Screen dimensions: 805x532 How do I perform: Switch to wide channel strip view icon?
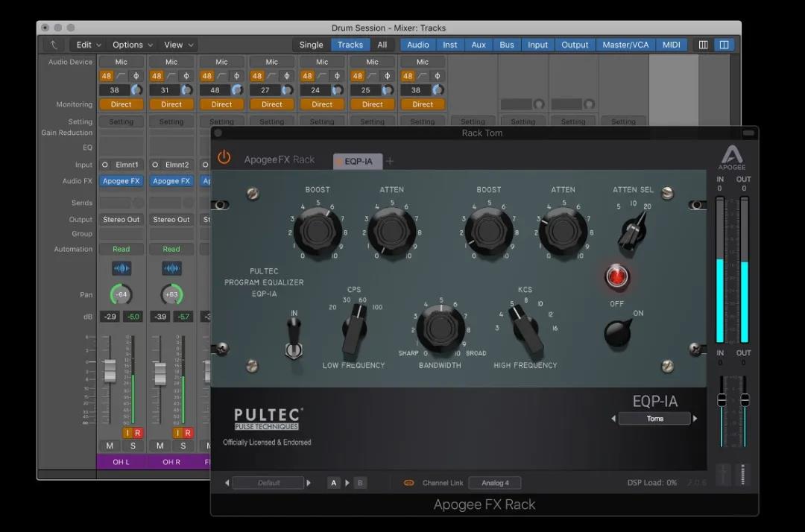724,45
